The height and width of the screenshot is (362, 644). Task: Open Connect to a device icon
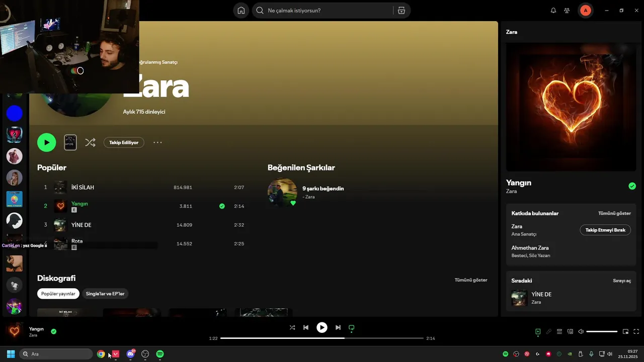(570, 331)
